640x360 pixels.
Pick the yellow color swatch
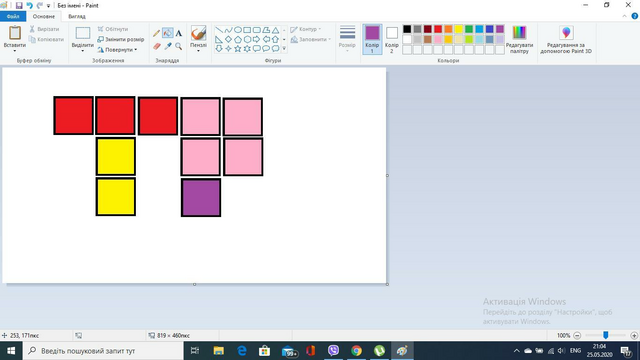[458, 29]
